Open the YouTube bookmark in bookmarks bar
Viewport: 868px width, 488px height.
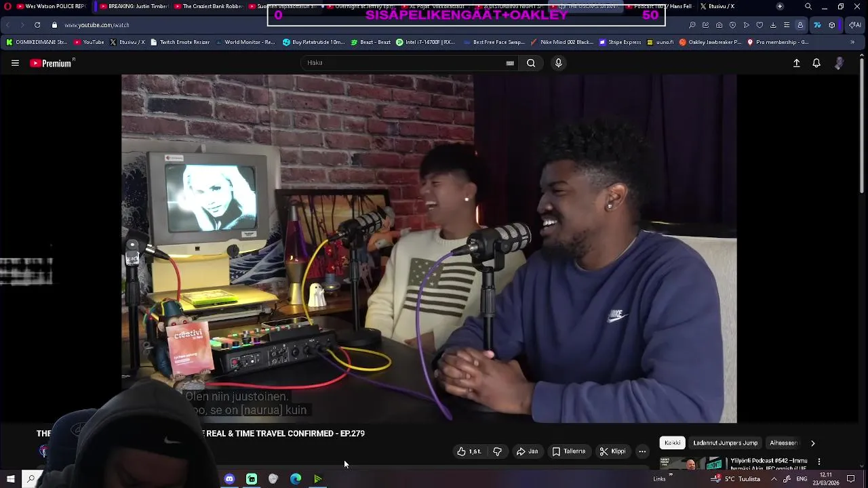[88, 42]
